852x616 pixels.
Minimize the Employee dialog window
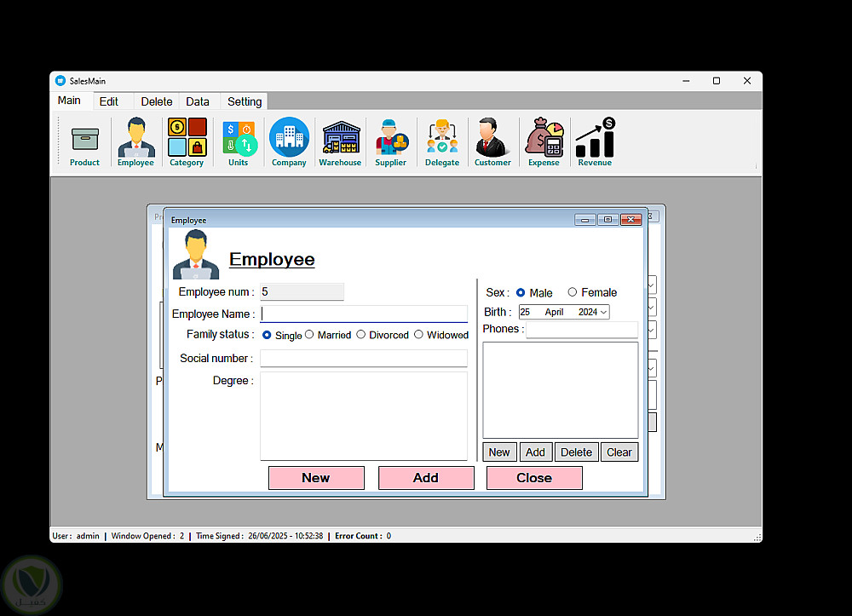(584, 220)
